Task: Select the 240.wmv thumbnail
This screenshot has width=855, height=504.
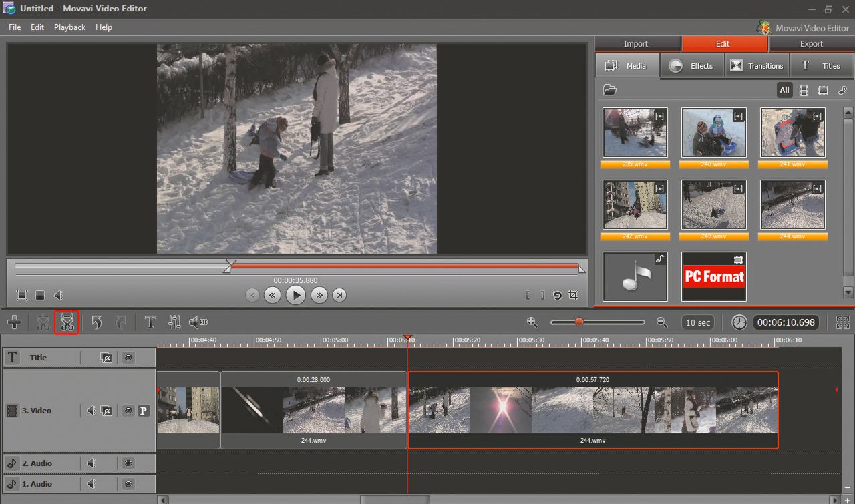Action: click(713, 133)
